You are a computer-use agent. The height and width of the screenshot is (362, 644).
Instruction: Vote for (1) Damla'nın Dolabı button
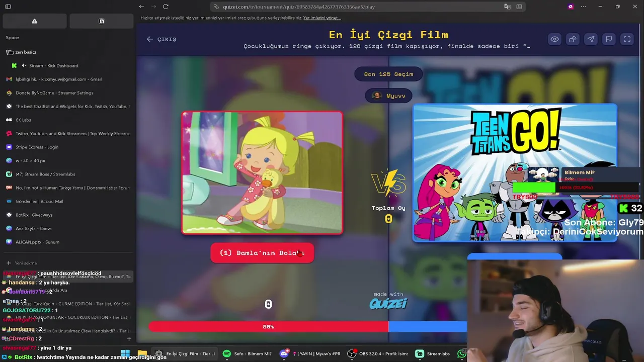262,253
